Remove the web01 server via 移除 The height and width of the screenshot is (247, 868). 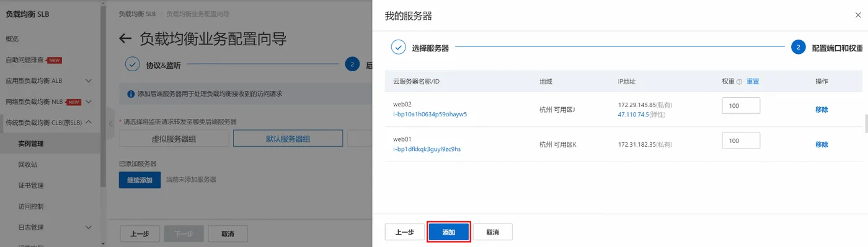click(821, 144)
